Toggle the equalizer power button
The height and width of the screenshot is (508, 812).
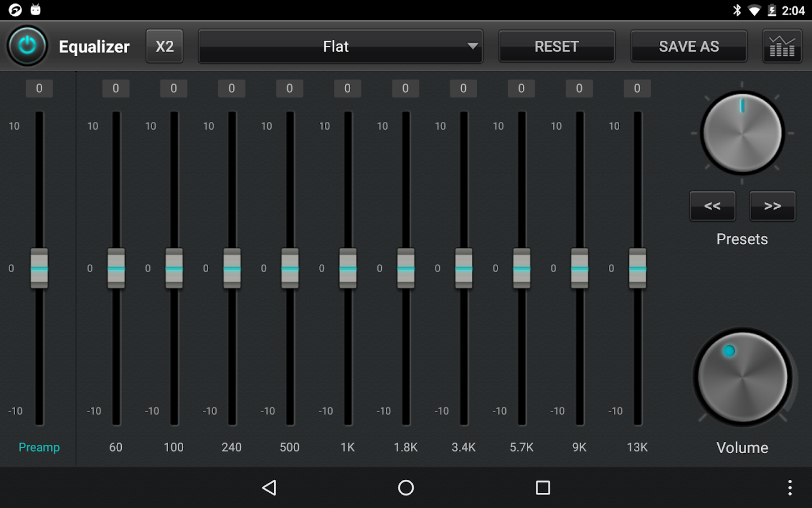pos(27,46)
